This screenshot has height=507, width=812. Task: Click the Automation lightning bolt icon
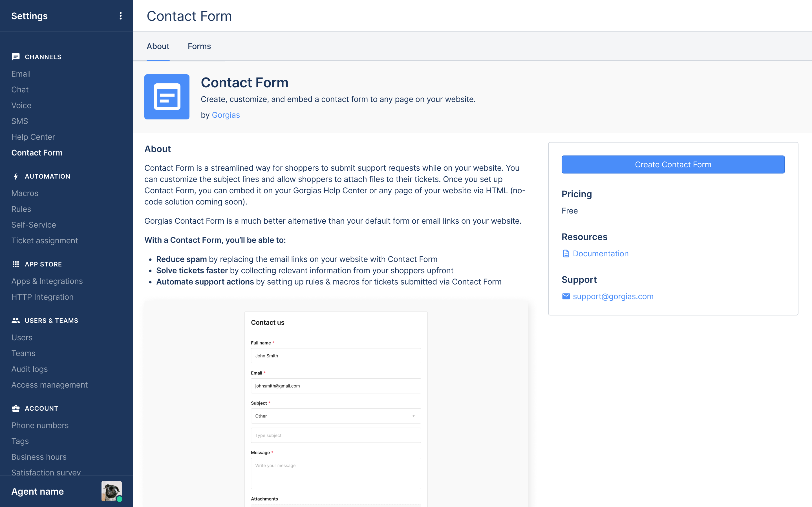click(16, 176)
